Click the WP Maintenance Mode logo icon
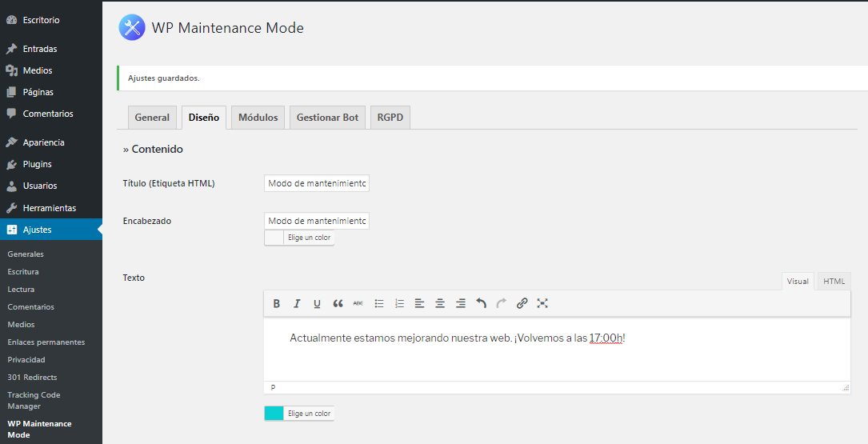Image resolution: width=868 pixels, height=444 pixels. tap(132, 28)
